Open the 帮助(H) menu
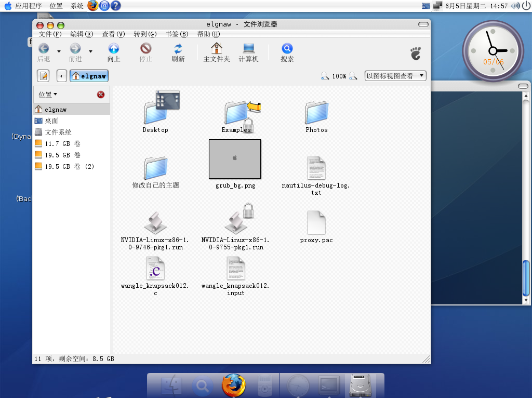 click(x=209, y=34)
